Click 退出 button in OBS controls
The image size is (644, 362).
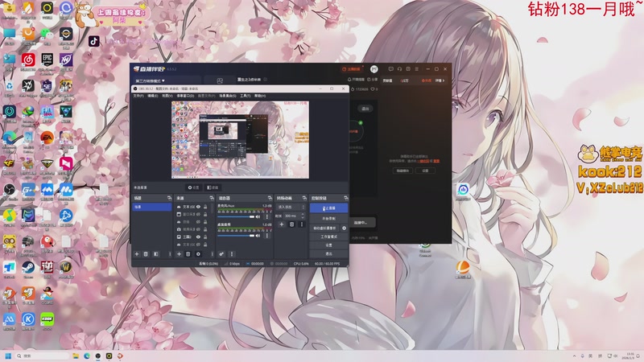click(x=328, y=253)
